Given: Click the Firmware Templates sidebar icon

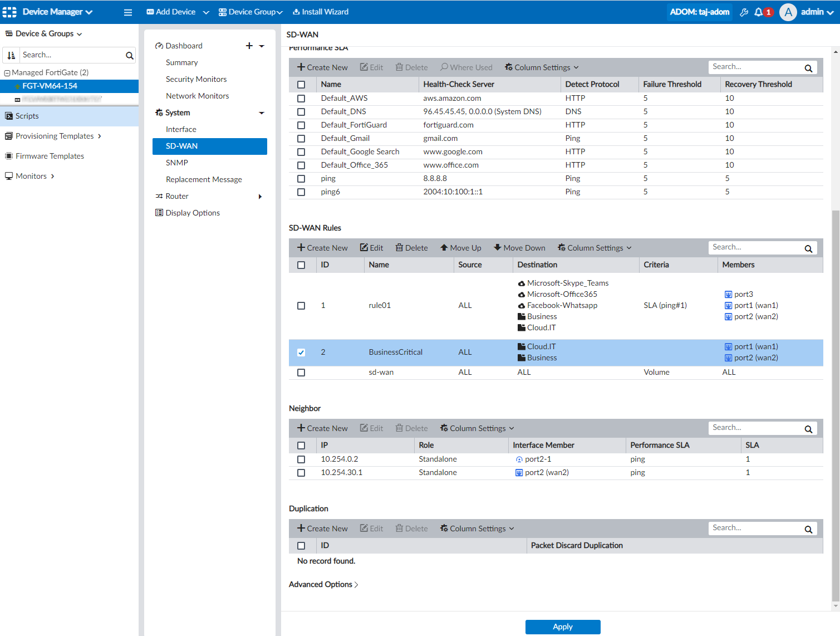Looking at the screenshot, I should (9, 156).
